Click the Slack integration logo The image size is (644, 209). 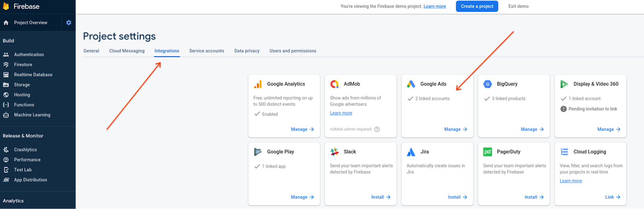[334, 152]
